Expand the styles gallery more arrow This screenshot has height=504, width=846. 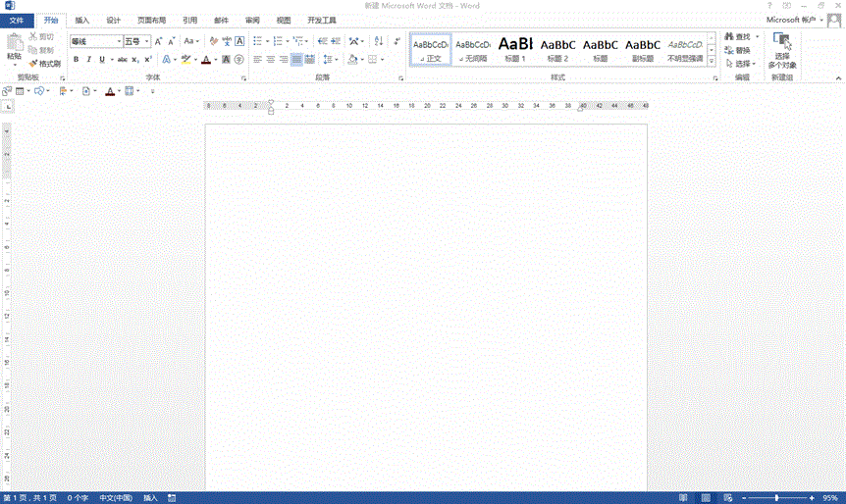pos(712,62)
